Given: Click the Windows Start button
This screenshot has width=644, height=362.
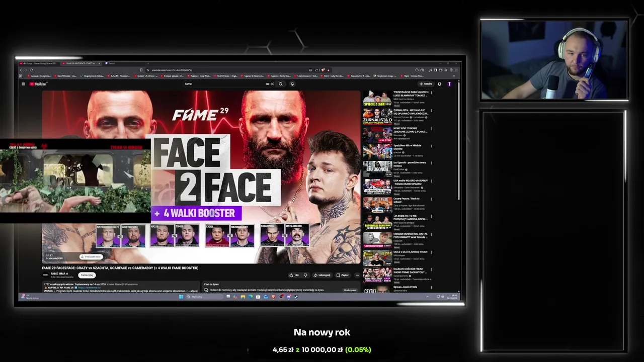Looking at the screenshot, I should [181, 297].
